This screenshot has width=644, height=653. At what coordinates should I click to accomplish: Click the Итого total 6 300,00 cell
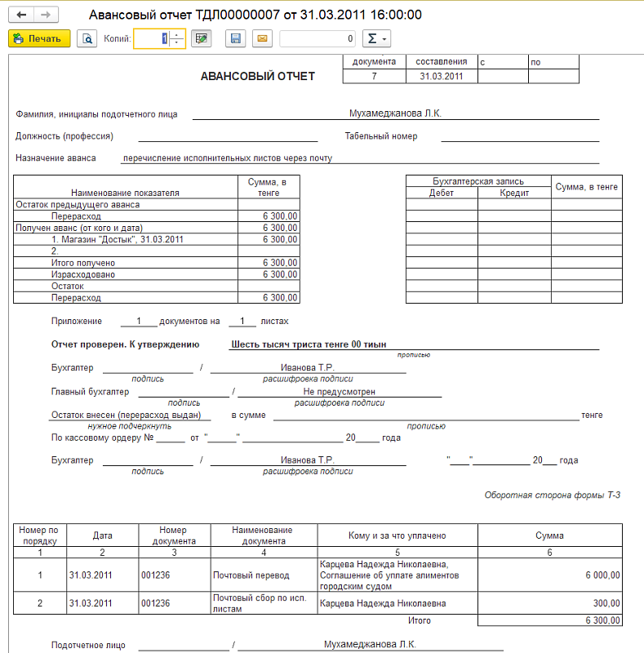(x=549, y=620)
